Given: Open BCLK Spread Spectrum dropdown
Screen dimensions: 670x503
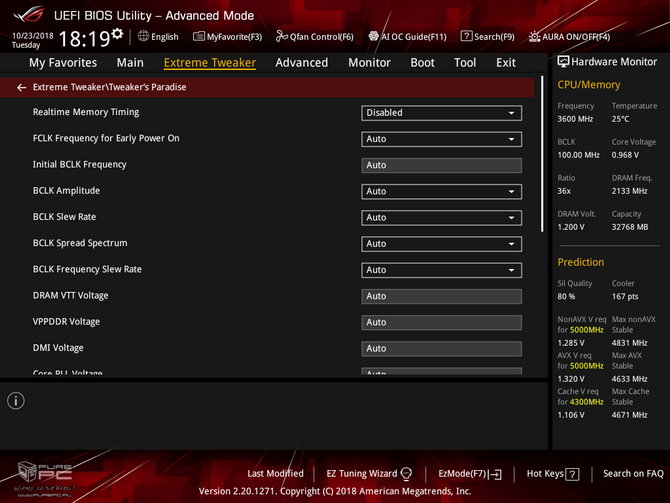Looking at the screenshot, I should 441,244.
